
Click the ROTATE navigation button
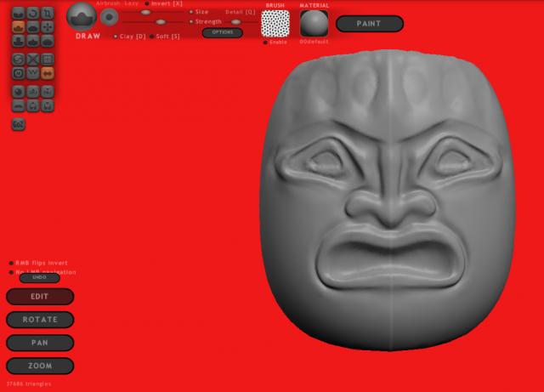[40, 320]
